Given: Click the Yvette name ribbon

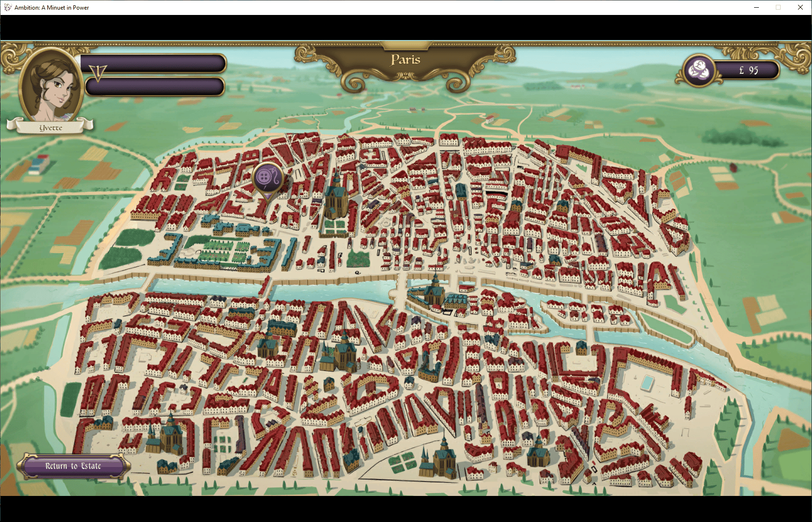Looking at the screenshot, I should pos(51,127).
